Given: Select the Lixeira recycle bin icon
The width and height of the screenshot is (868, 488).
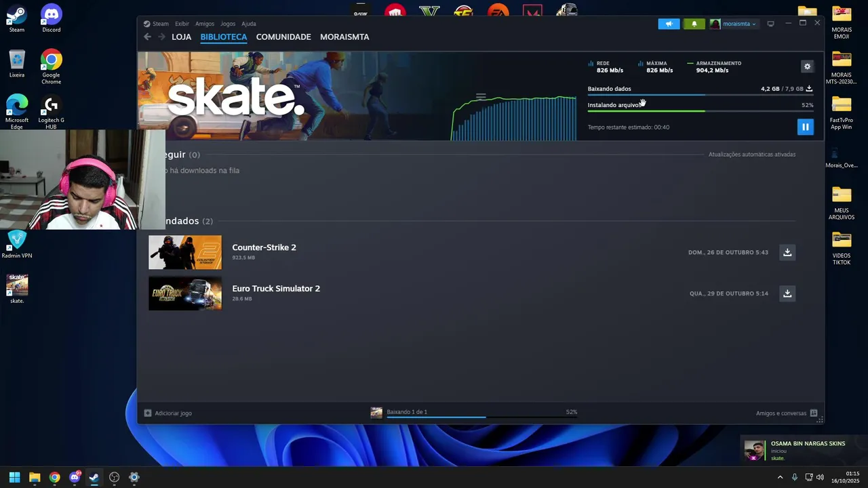Looking at the screenshot, I should coord(17,64).
